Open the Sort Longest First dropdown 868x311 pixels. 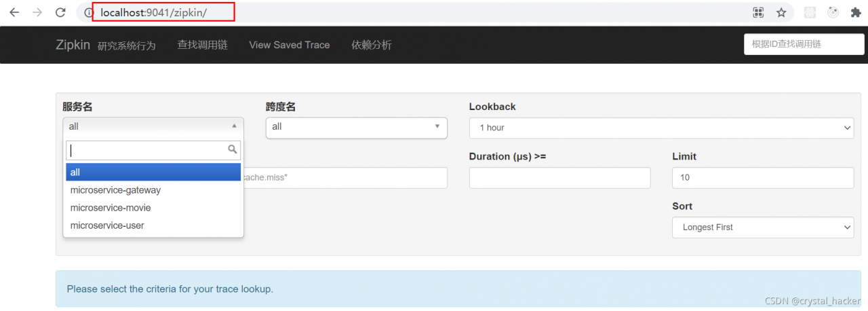(x=763, y=227)
